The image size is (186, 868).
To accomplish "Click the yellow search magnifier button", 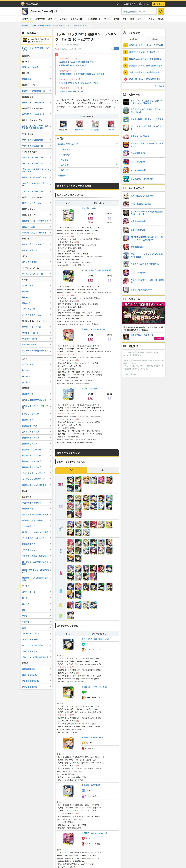I will click(x=161, y=11).
